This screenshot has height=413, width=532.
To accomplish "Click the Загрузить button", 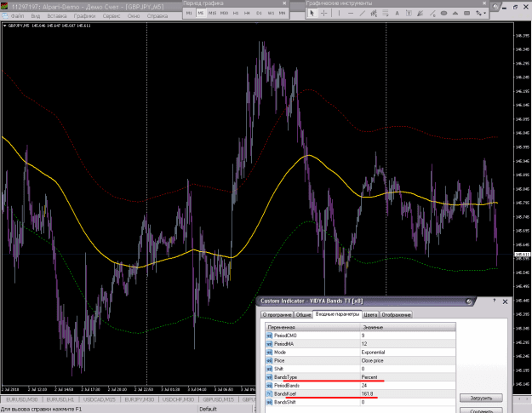I will point(481,398).
